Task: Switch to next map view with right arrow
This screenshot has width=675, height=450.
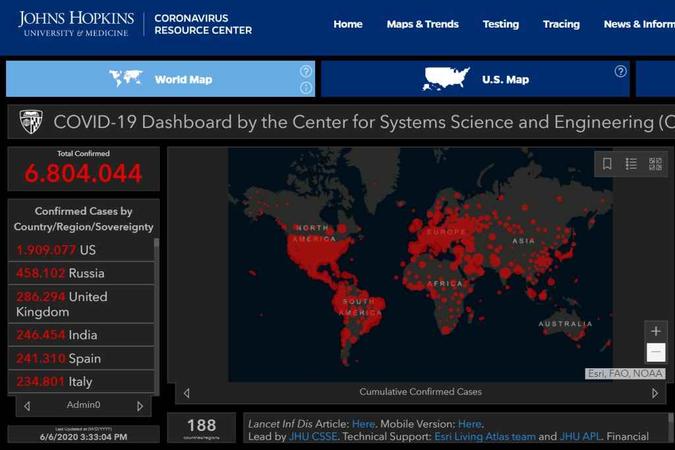Action: click(655, 393)
